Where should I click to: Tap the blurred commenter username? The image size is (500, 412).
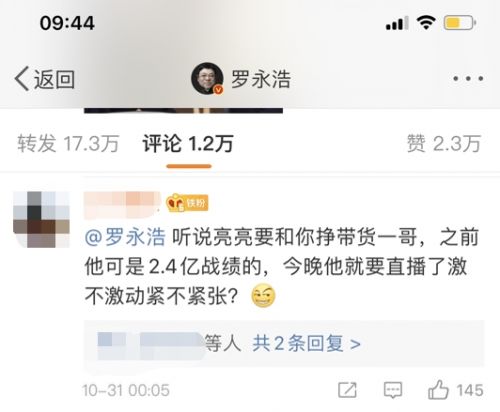click(x=122, y=204)
